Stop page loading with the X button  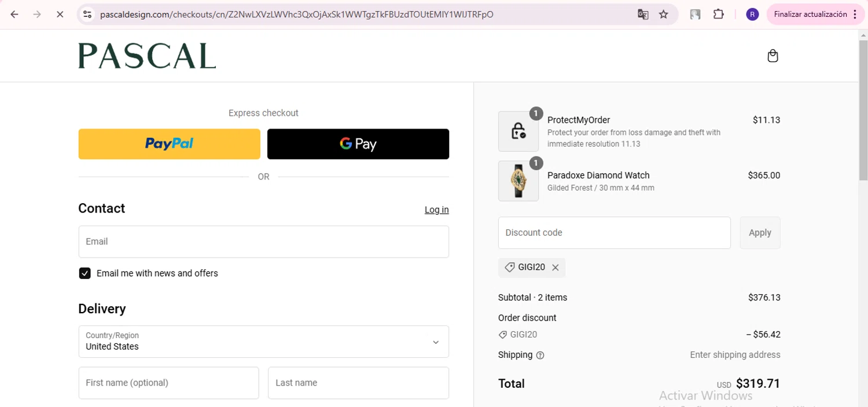pos(60,14)
